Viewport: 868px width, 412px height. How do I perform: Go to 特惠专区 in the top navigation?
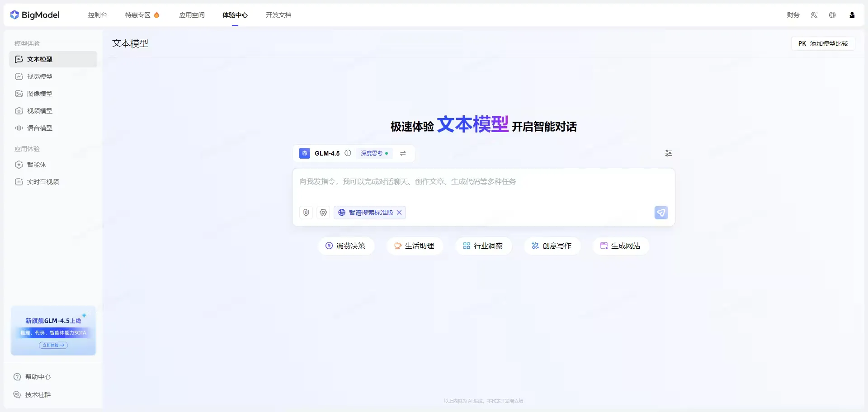(x=137, y=15)
